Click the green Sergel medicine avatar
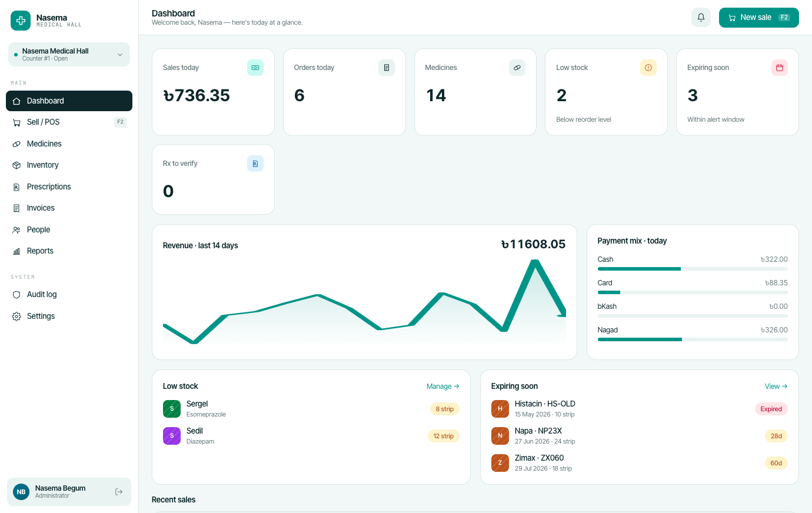The height and width of the screenshot is (513, 812). tap(172, 409)
